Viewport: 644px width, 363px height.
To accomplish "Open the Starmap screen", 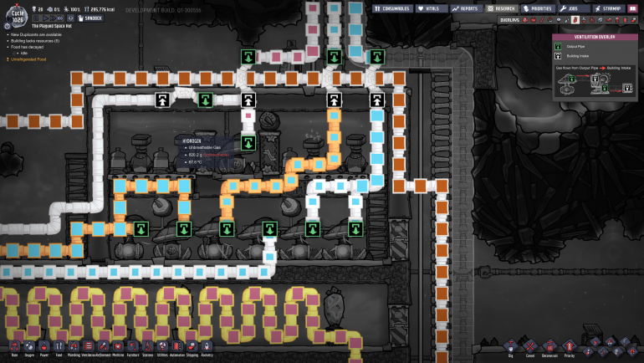I will [x=608, y=8].
